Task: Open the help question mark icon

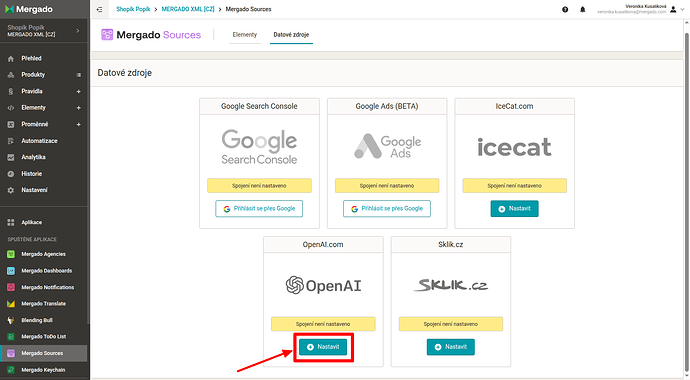Action: [565, 10]
